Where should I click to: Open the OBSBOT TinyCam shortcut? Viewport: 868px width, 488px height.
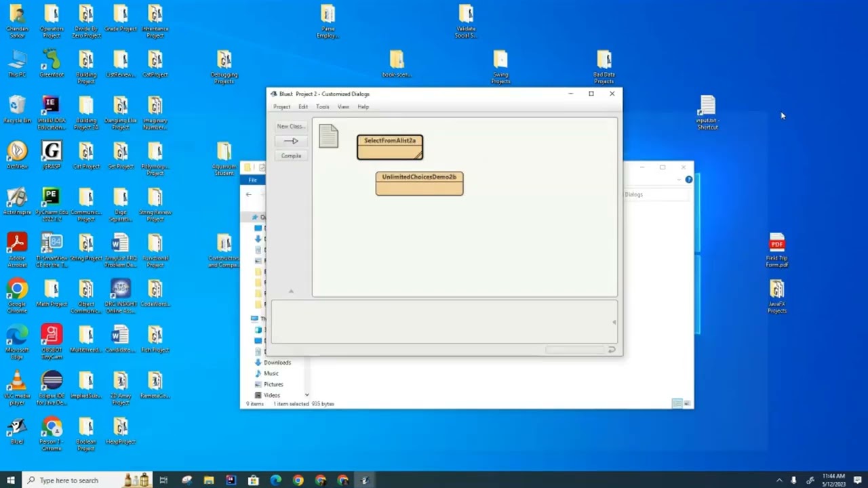[x=52, y=342]
